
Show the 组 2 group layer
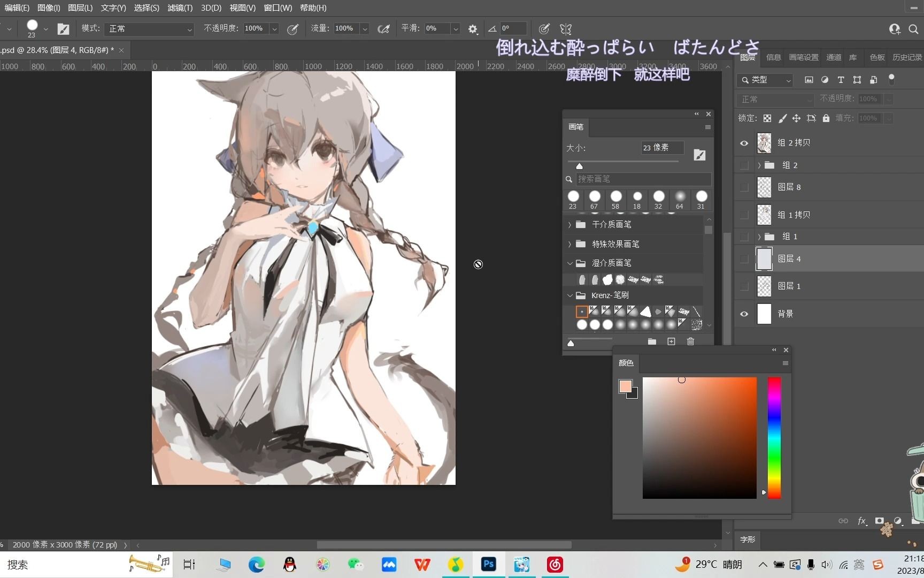(744, 165)
